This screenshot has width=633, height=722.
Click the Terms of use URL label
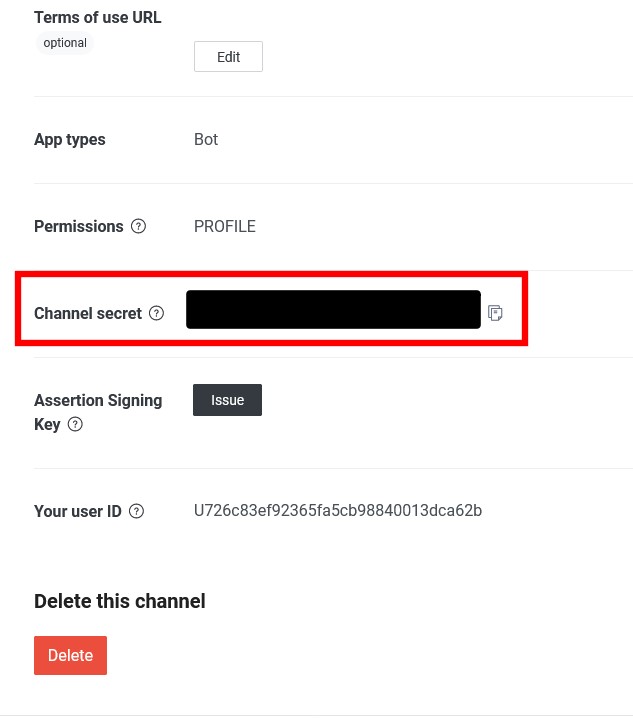pyautogui.click(x=98, y=17)
